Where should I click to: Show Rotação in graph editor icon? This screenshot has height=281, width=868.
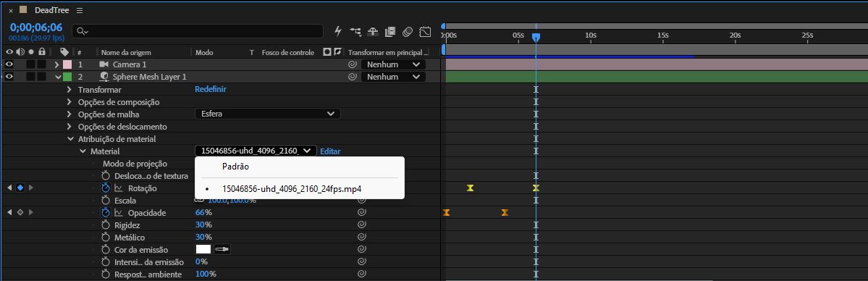[119, 188]
